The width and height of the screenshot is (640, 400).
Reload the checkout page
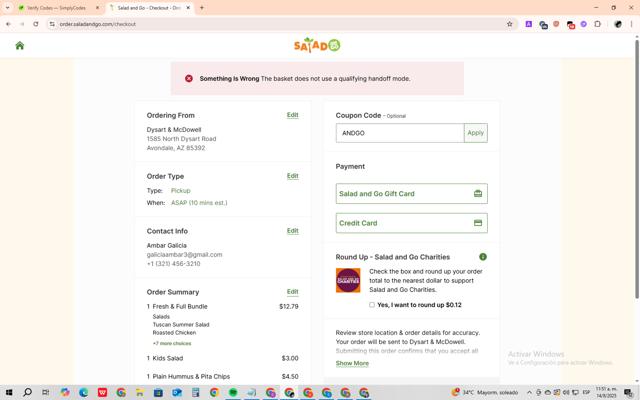point(36,24)
